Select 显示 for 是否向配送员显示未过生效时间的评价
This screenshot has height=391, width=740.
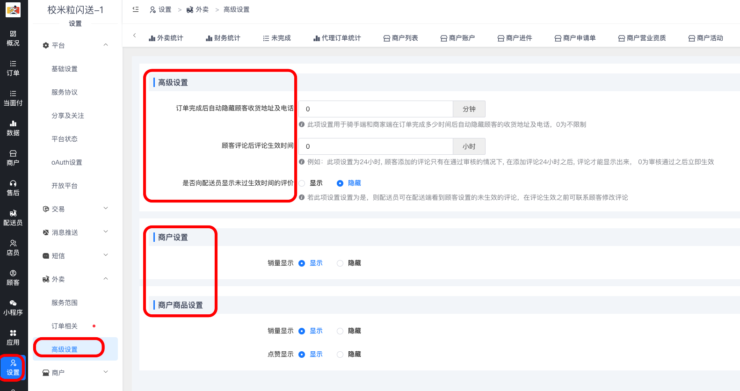302,183
